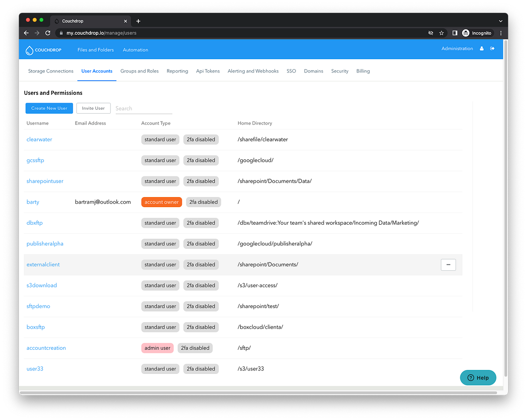This screenshot has width=527, height=420.
Task: Open the Incognito profile icon
Action: 466,32
